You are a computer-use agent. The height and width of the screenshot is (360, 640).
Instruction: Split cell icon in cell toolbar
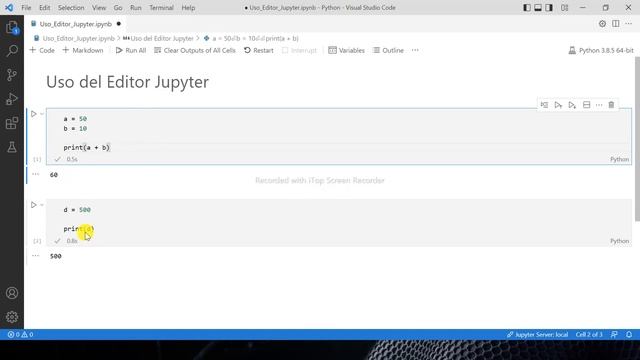pos(587,105)
